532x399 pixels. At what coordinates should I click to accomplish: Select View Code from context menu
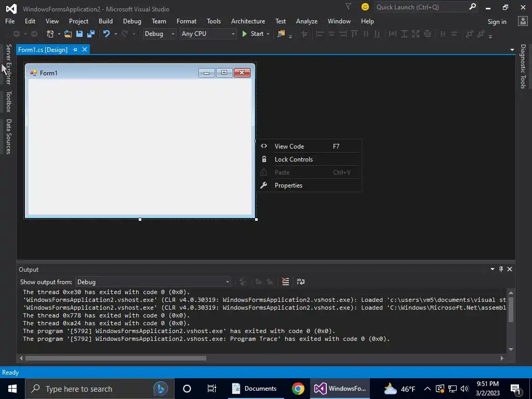tap(309, 146)
